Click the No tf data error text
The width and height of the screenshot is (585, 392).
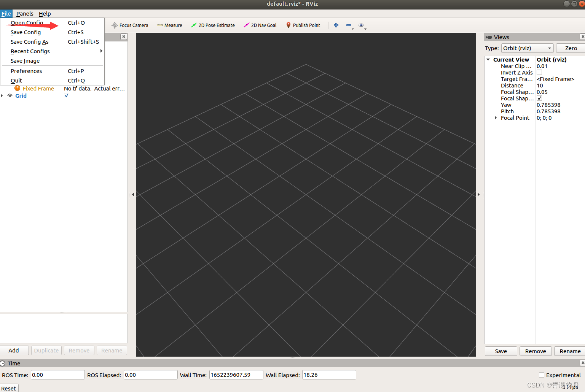[94, 89]
